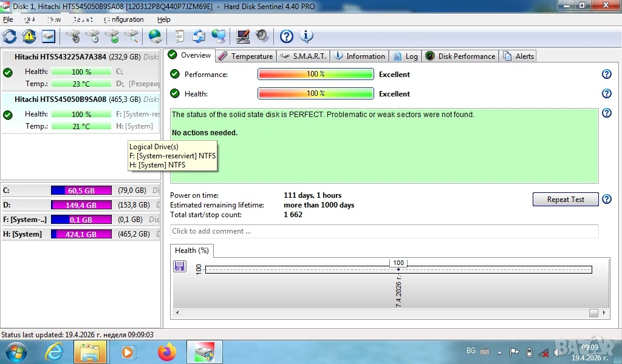The width and height of the screenshot is (622, 364).
Task: Switch to the S.M.A.R.T. tab
Action: pyautogui.click(x=303, y=56)
